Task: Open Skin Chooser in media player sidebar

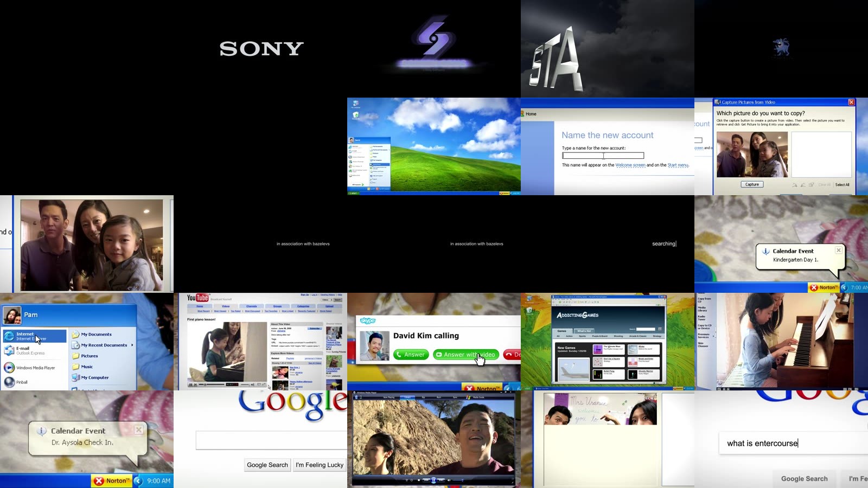Action: coord(703,344)
